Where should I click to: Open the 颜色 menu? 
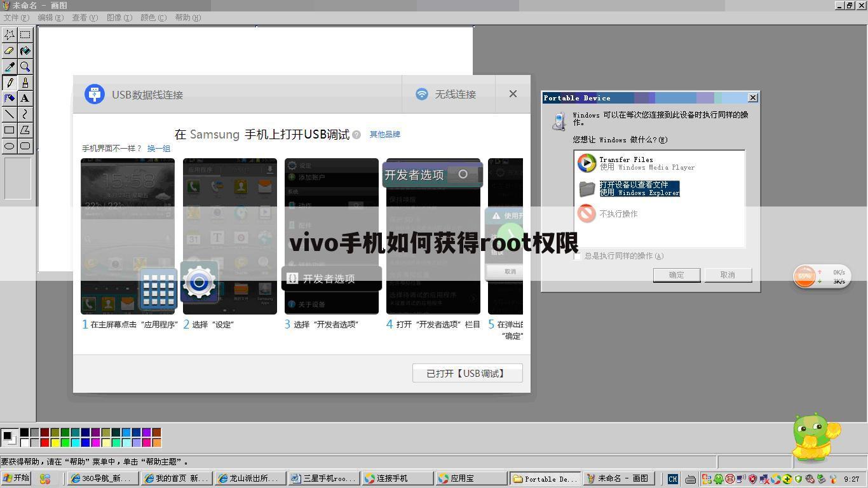tap(153, 18)
